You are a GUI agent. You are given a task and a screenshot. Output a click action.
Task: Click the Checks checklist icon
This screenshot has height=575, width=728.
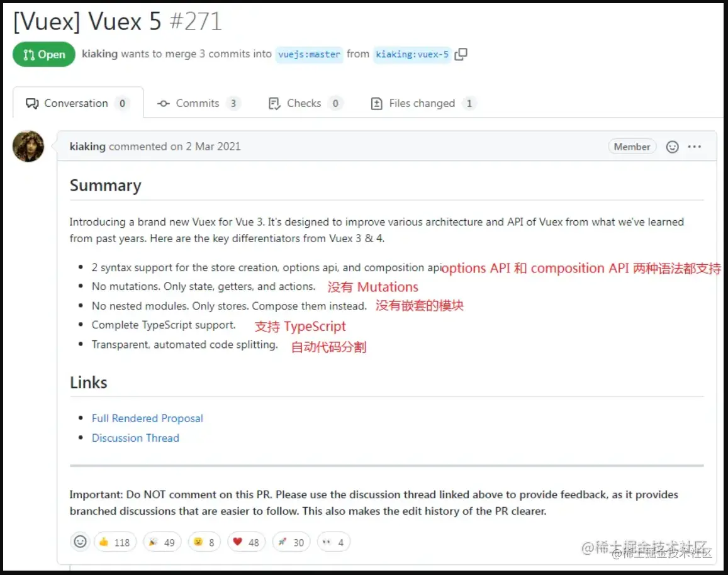click(274, 104)
